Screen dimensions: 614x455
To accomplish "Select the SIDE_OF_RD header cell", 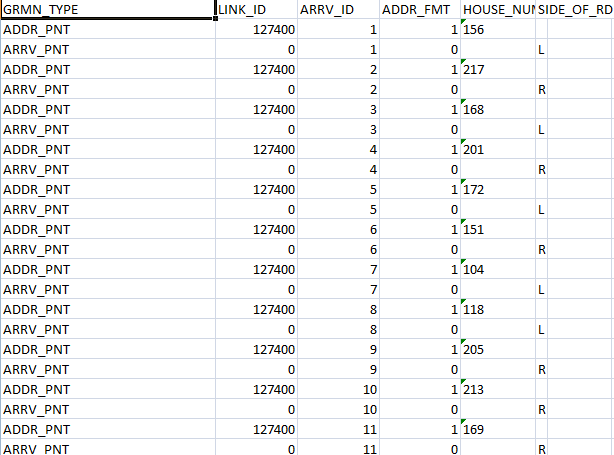I will click(x=574, y=9).
